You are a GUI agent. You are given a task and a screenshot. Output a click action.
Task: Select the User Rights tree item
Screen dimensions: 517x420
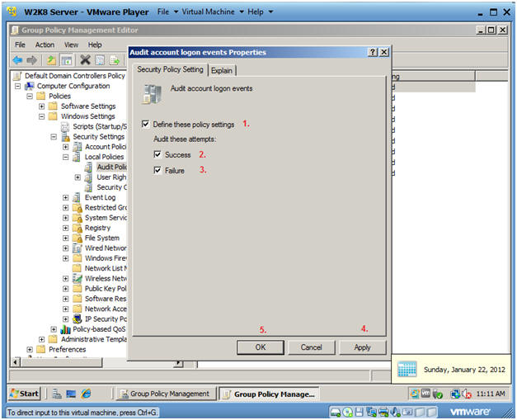tap(111, 177)
